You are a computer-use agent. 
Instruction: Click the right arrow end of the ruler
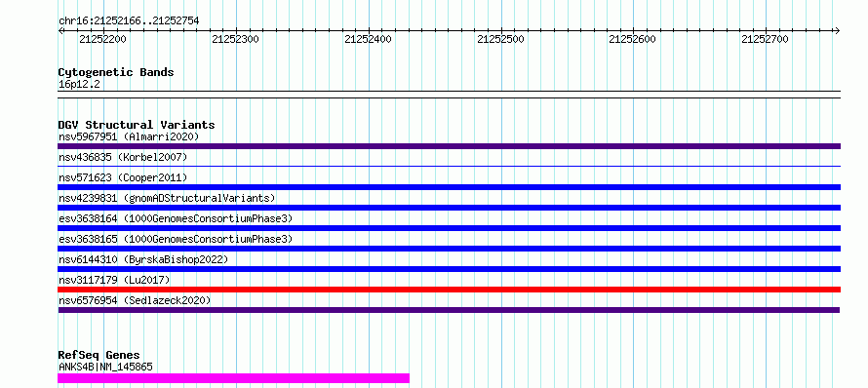click(837, 30)
